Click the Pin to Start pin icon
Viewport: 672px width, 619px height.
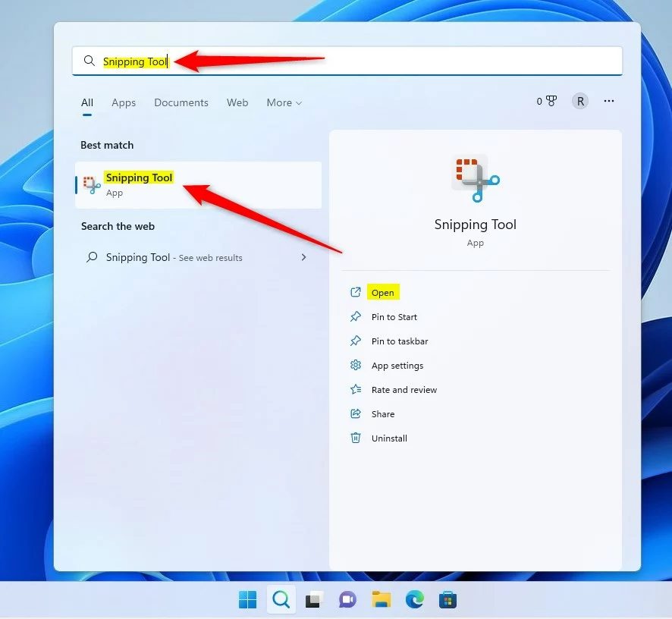coord(356,317)
